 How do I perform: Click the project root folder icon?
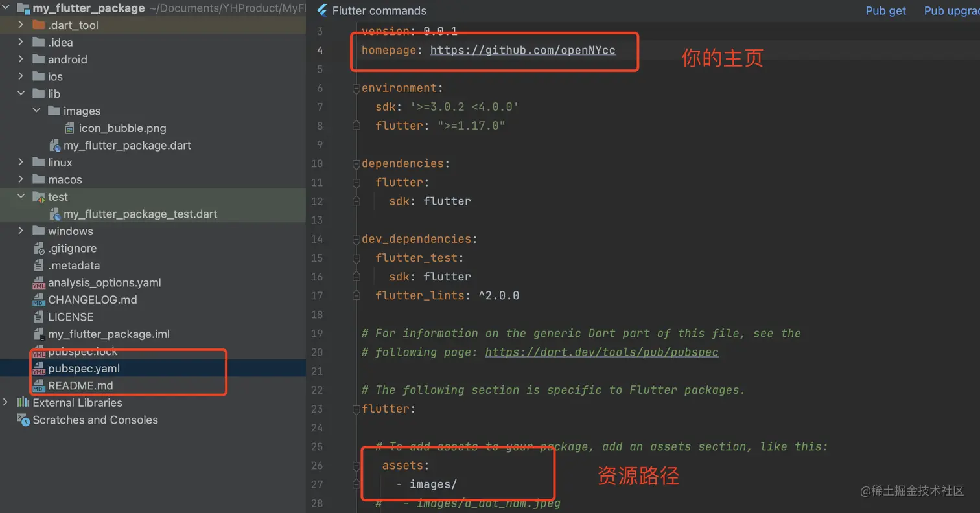pos(23,8)
